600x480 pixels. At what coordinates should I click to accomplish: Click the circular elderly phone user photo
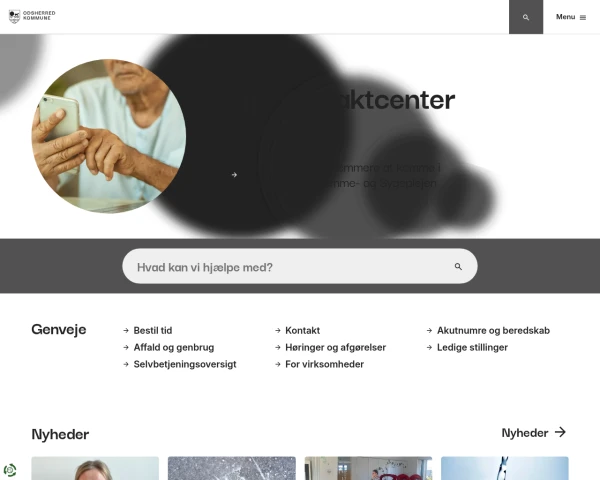(x=109, y=136)
